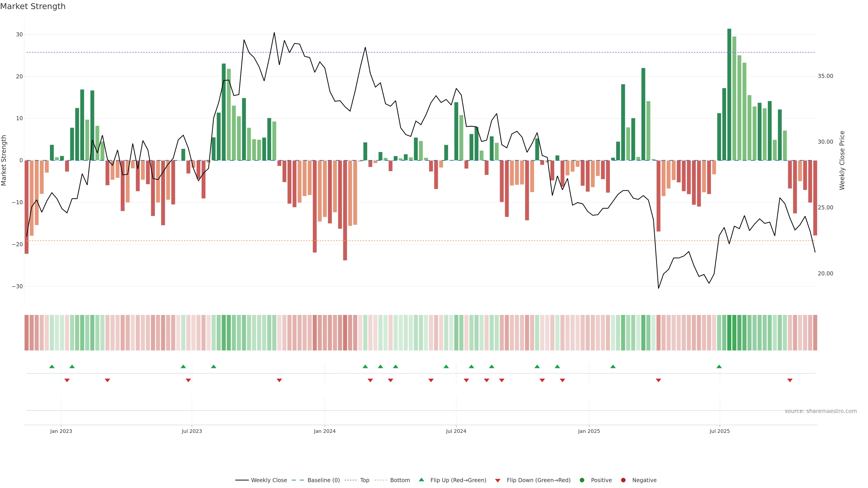Click the 35.00 right-axis price label
The image size is (868, 488).
pyautogui.click(x=825, y=76)
